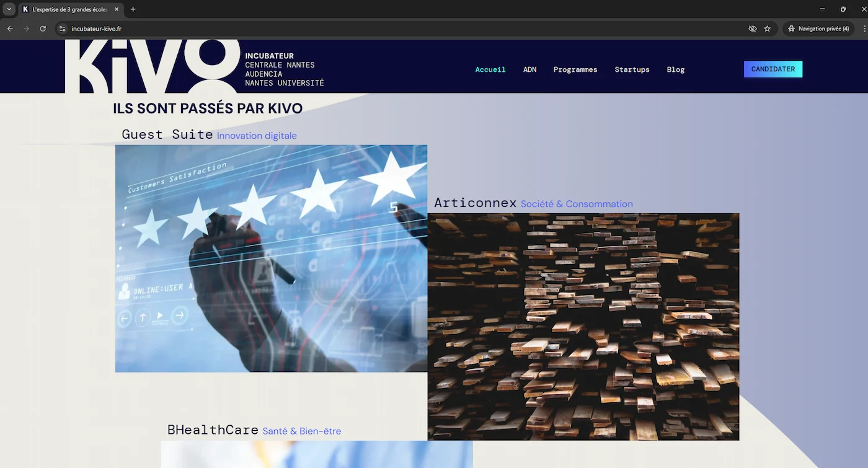
Task: Click the INCUBATEUR Centrale Nantes tagline text
Action: 285,69
